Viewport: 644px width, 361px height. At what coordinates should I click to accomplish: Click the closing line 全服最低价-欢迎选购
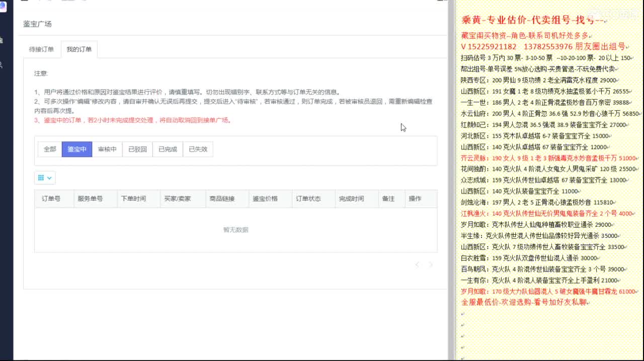tap(525, 302)
